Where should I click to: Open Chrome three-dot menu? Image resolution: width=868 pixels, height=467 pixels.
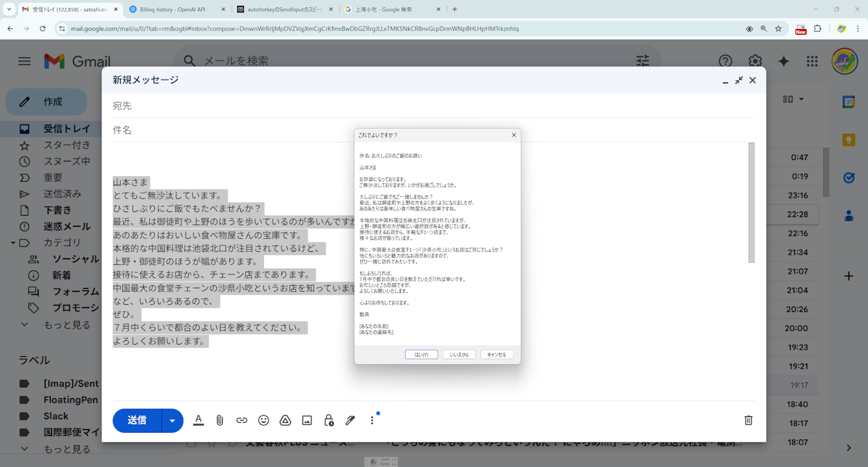pyautogui.click(x=859, y=29)
